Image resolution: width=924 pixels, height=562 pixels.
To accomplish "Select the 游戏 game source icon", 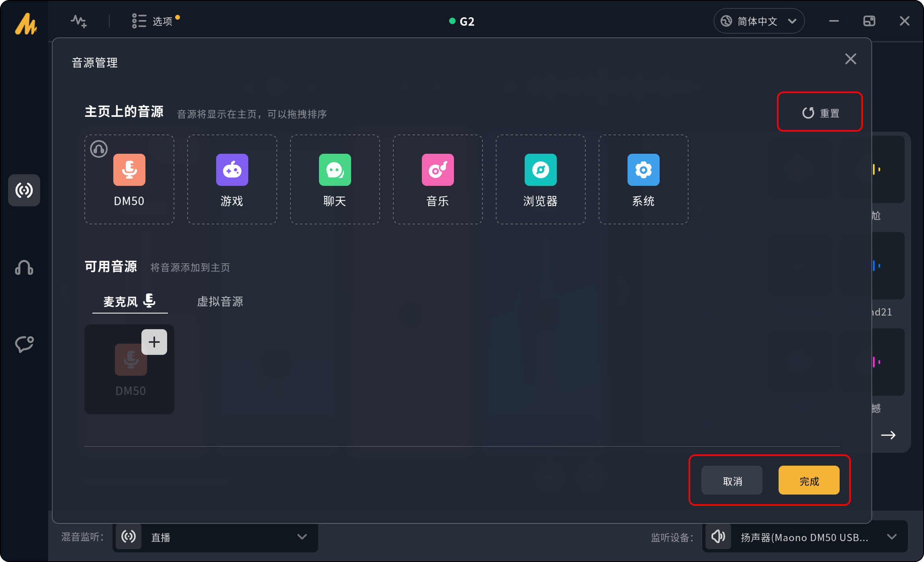I will click(x=232, y=170).
